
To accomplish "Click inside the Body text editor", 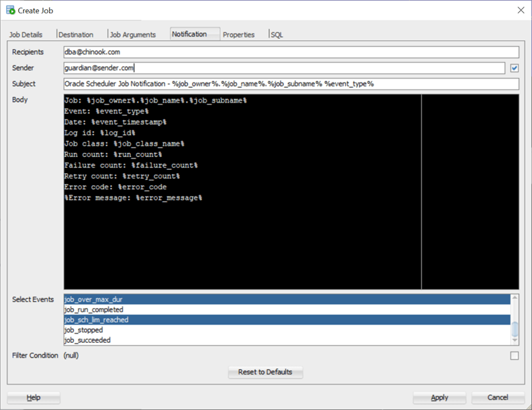I will [291, 192].
